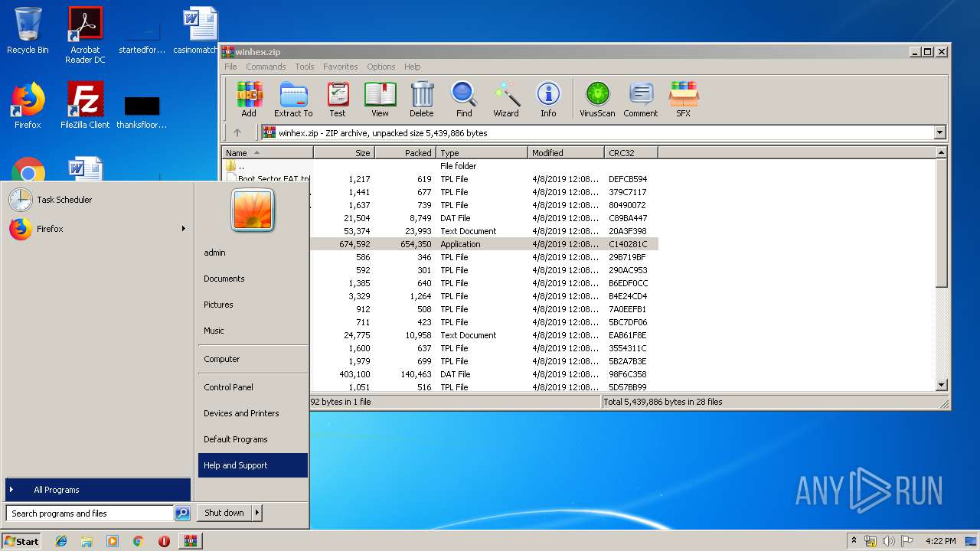Open Pictures from Start menu

[253, 305]
